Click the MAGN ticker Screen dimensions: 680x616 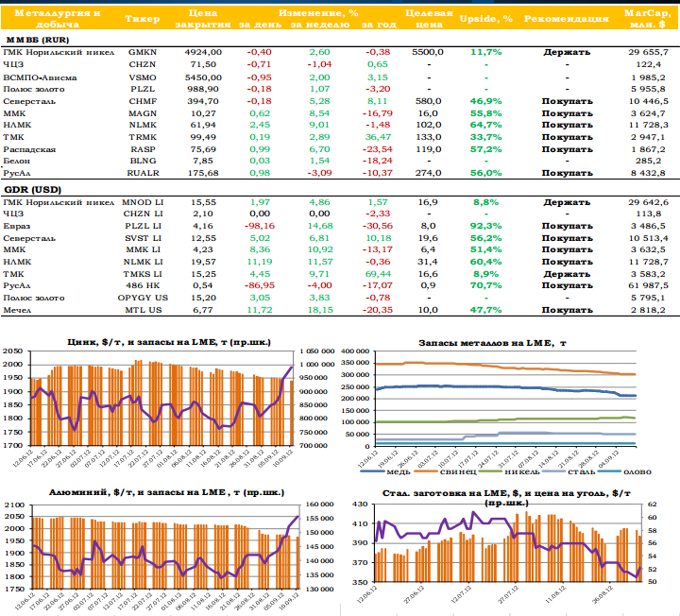coord(143,113)
